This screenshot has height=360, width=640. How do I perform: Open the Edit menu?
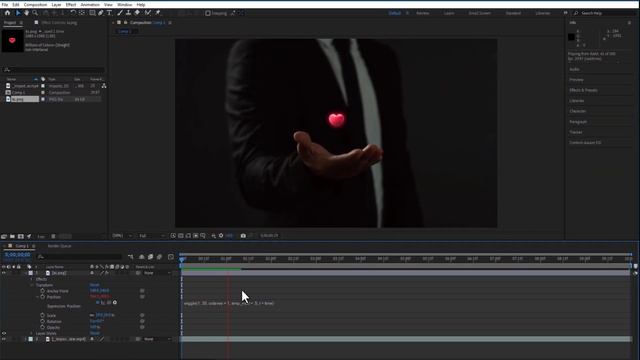click(16, 4)
